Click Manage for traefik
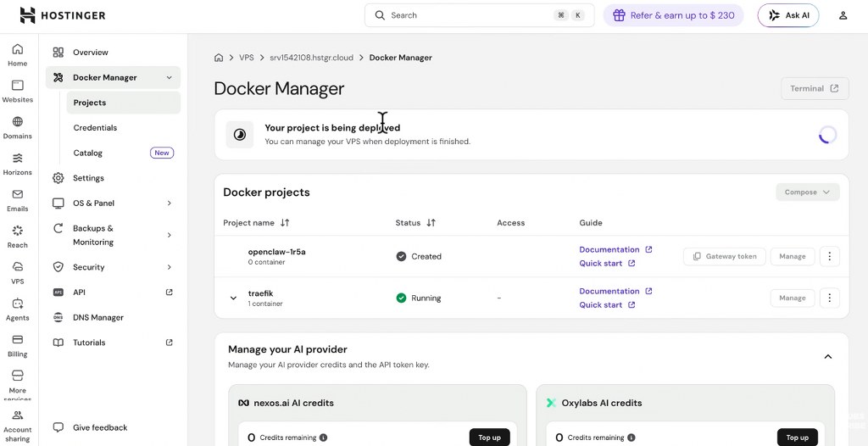Screen dimensions: 868x446 tap(793, 298)
